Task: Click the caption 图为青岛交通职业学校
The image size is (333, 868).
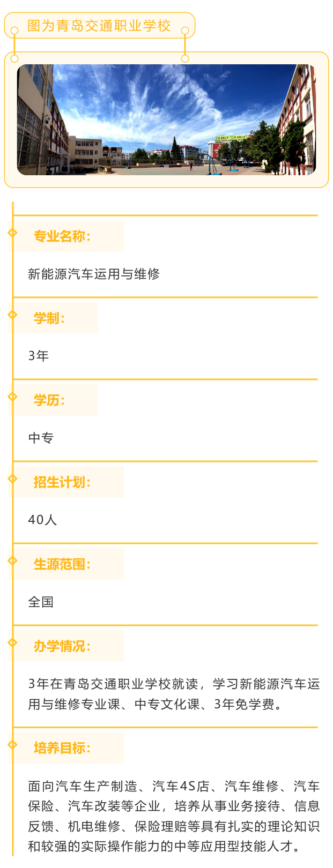Action: coord(99,26)
